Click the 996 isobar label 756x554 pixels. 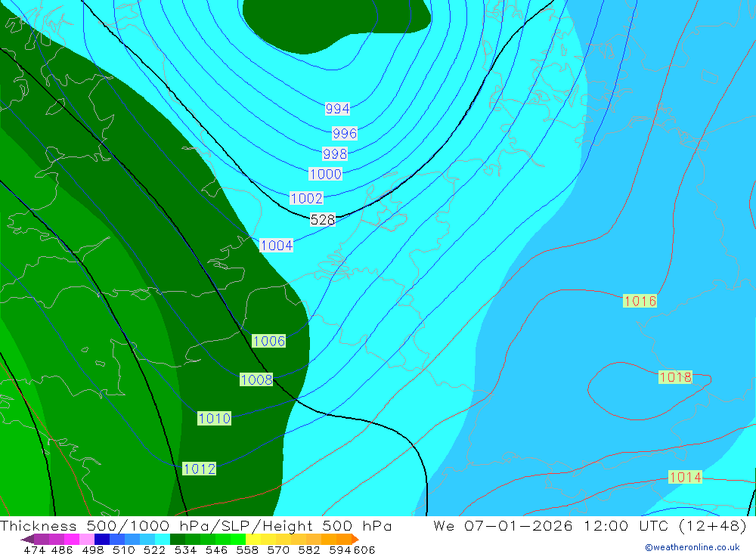point(345,133)
